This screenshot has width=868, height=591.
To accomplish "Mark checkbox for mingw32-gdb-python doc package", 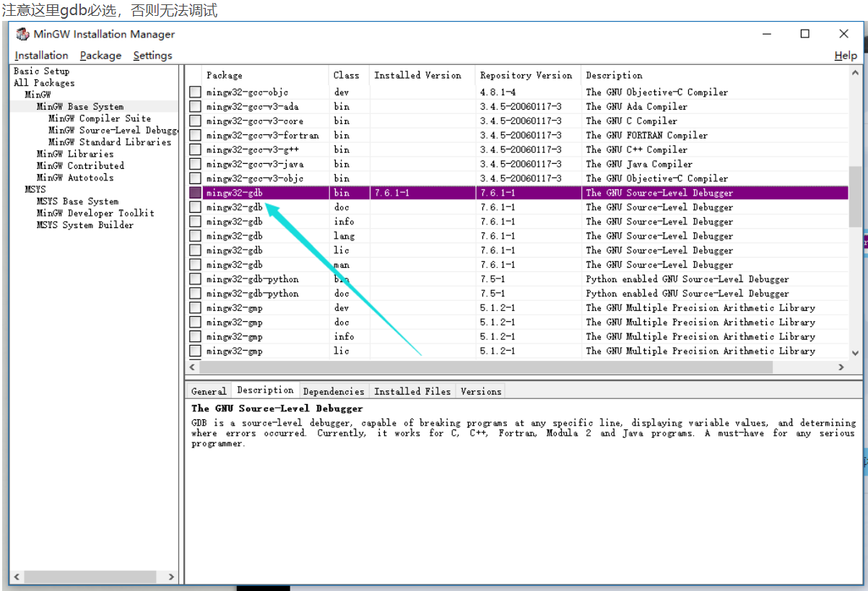I will (195, 294).
